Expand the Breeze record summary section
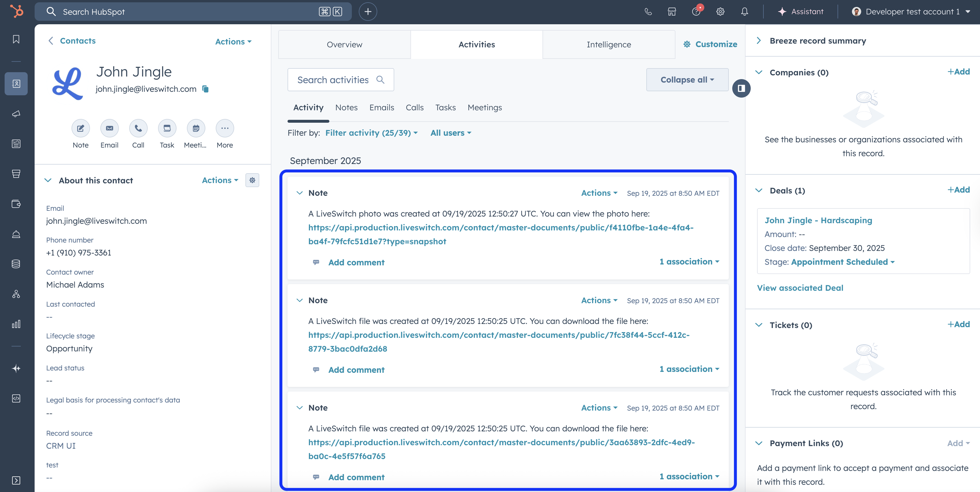This screenshot has width=980, height=492. (759, 41)
